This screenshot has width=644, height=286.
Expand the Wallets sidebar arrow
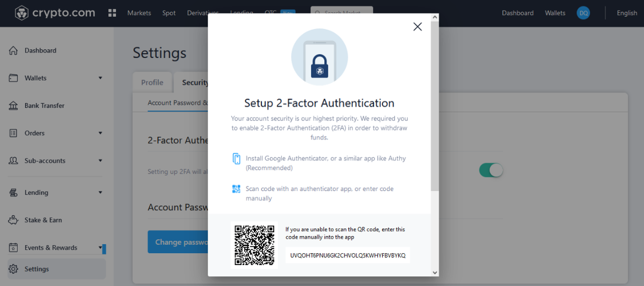(x=100, y=78)
